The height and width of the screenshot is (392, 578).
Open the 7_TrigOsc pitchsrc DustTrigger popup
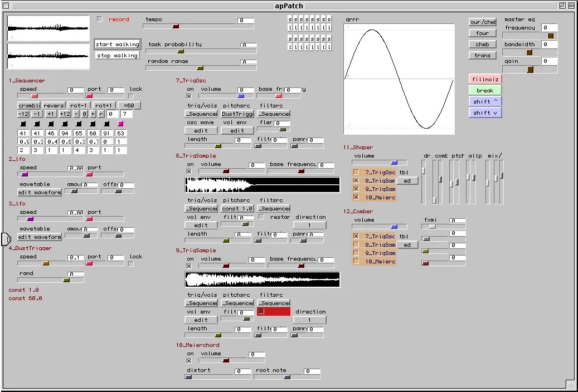[237, 114]
